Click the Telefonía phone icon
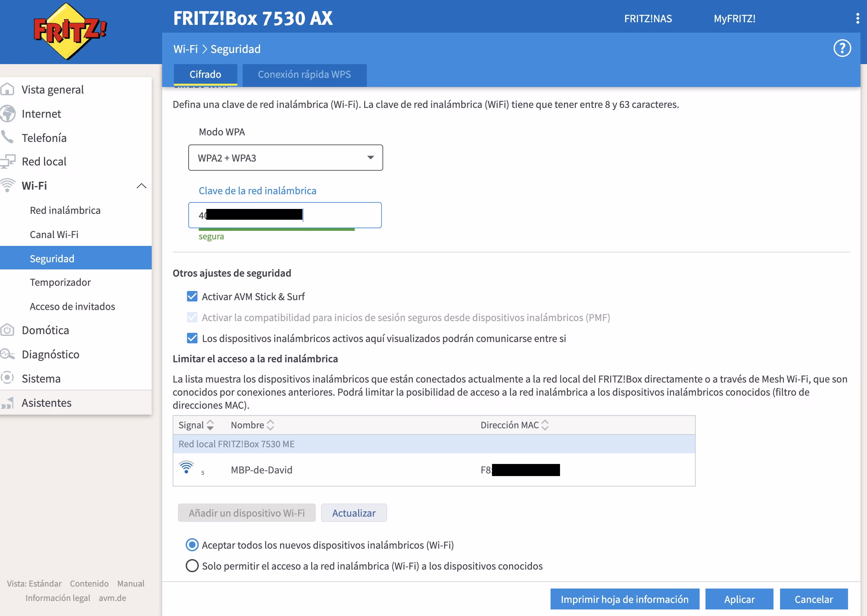 pos(7,137)
